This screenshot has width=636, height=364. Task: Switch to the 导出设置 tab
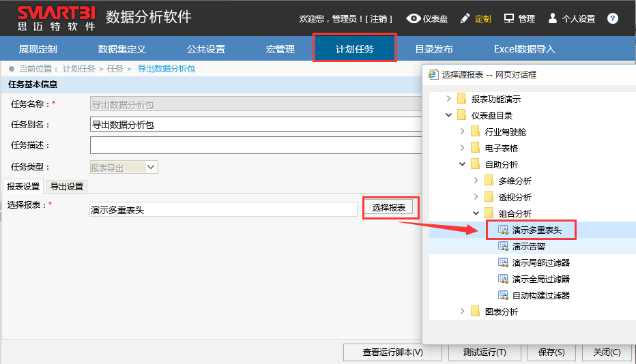pos(67,186)
